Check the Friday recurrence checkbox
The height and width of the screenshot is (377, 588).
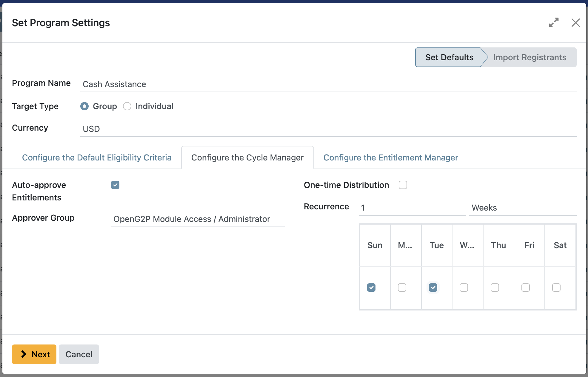tap(526, 288)
